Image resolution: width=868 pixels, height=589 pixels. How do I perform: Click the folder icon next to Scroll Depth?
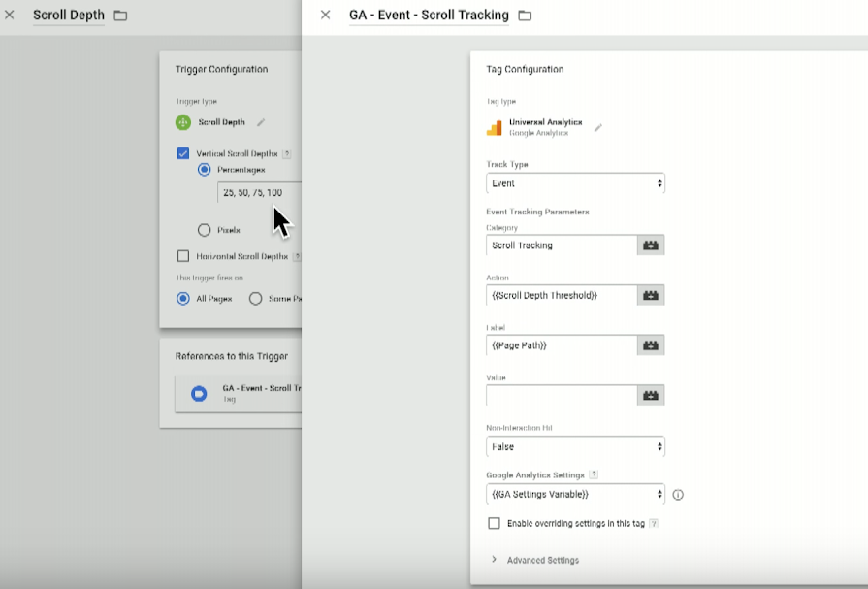pos(120,16)
